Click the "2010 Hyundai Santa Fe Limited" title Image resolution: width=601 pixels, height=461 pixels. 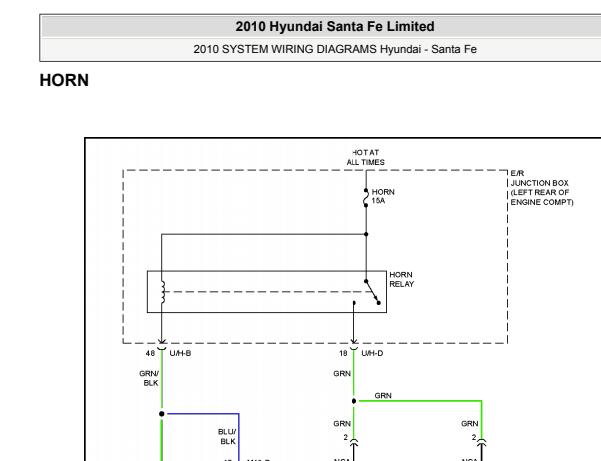point(335,26)
